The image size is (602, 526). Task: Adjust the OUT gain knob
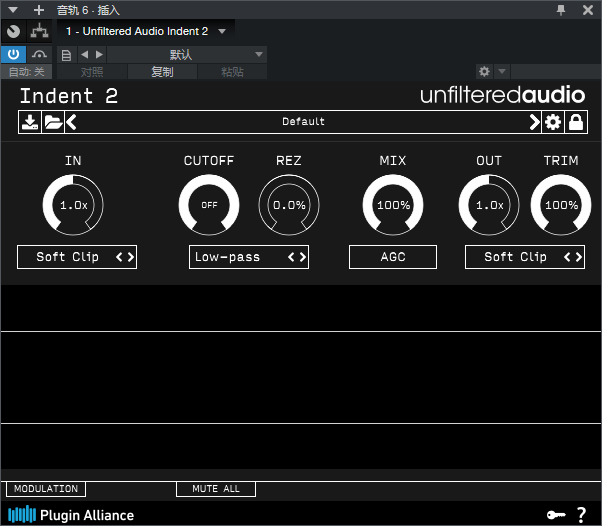click(489, 205)
